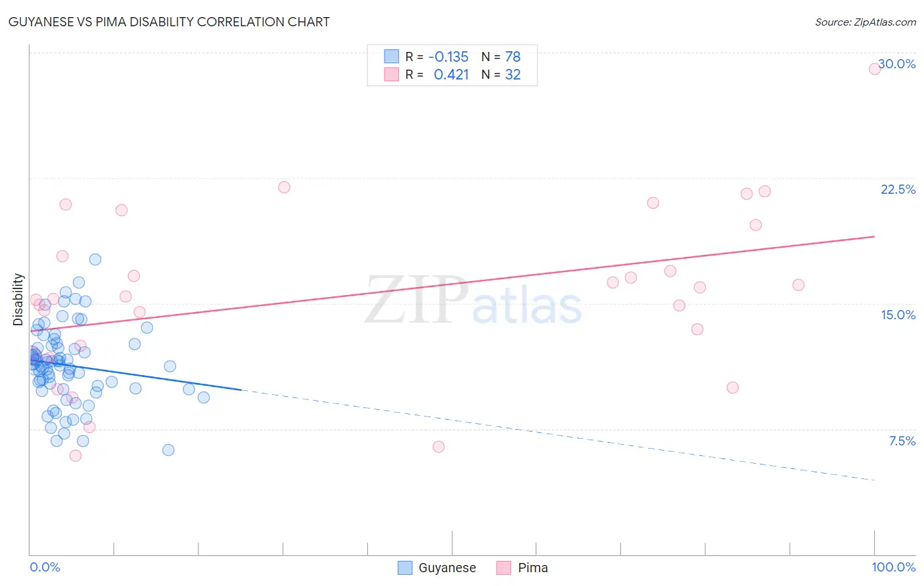Select the Guyanese legend label
The width and height of the screenshot is (924, 586).
point(447,568)
